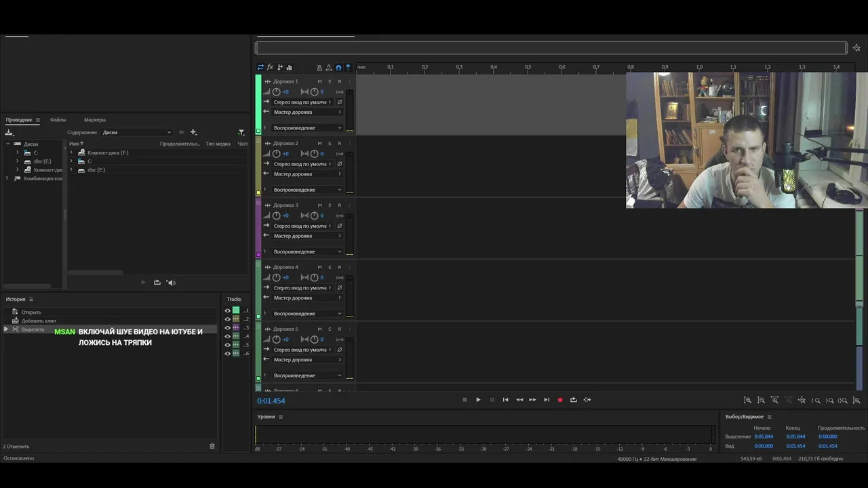Hide track 3 using eye in Tracks panel

tap(228, 328)
